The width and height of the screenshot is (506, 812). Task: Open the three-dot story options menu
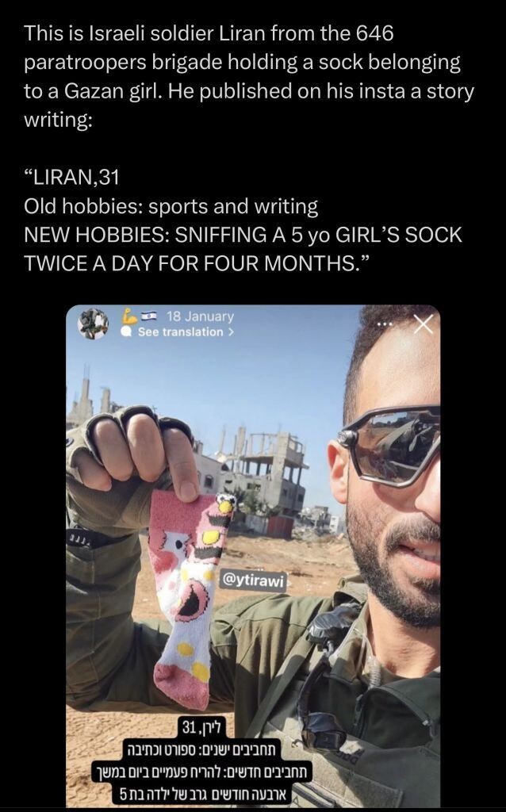385,325
